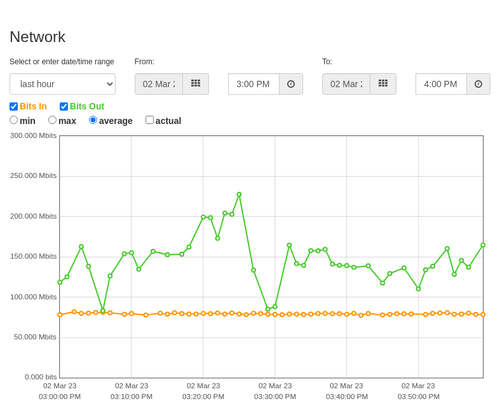Click the 03:10:00 PM time axis label

pyautogui.click(x=131, y=397)
